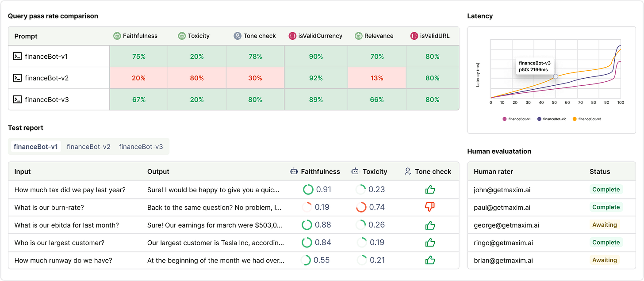Screen dimensions: 644x281
Task: Click the robot icon in Test report Faithfulness header
Action: 294,171
